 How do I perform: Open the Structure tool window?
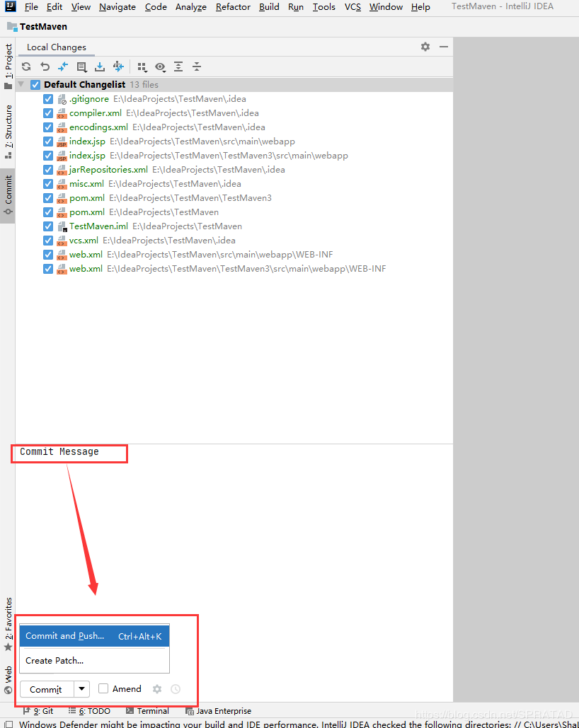click(8, 132)
